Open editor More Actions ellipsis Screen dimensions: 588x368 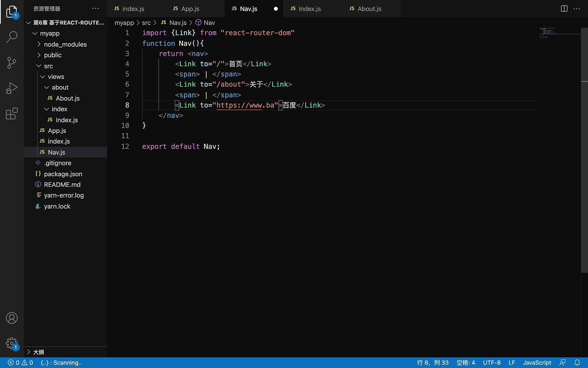(577, 9)
